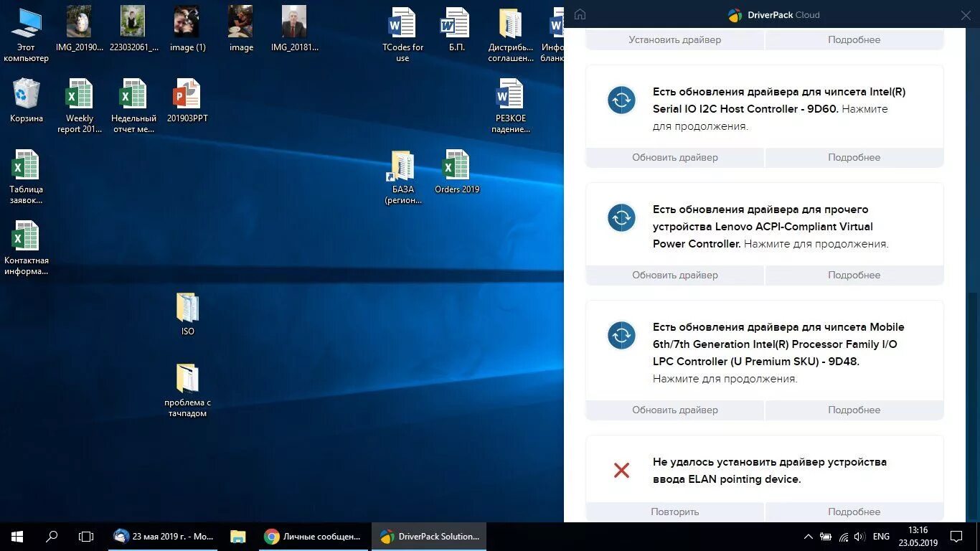The image size is (980, 551).
Task: Open the Wi-Fi network tray icon
Action: [844, 537]
